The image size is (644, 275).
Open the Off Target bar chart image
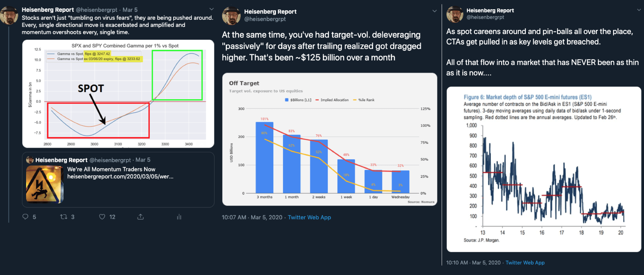click(x=330, y=139)
